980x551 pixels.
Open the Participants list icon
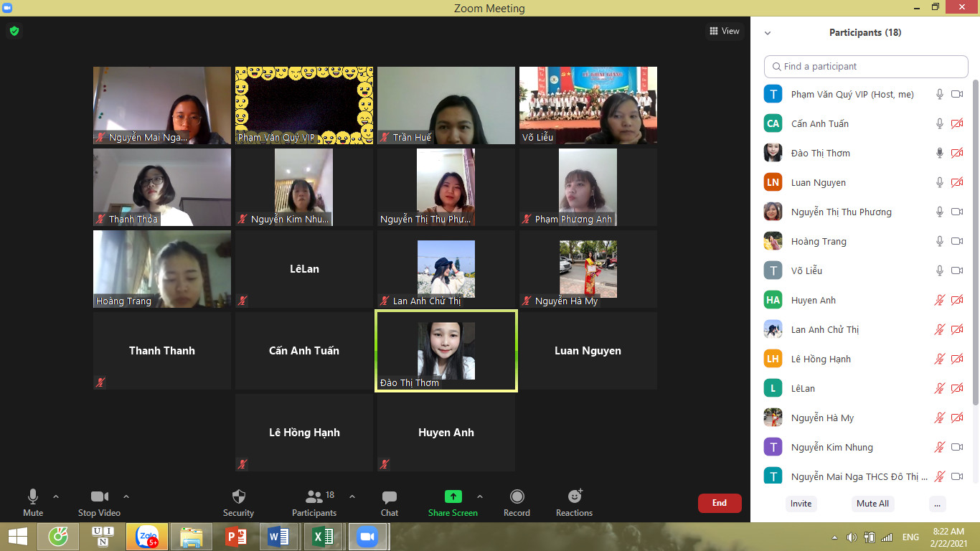point(314,496)
